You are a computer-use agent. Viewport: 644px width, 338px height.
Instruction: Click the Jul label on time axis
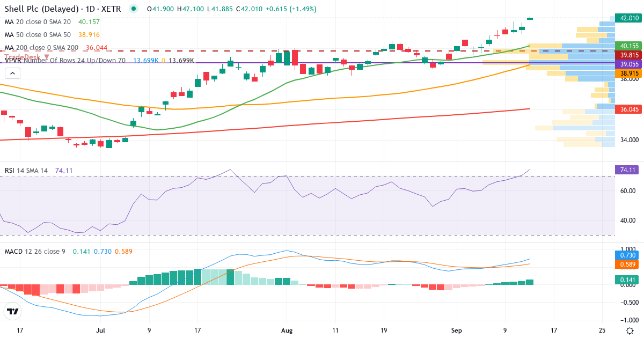point(100,330)
